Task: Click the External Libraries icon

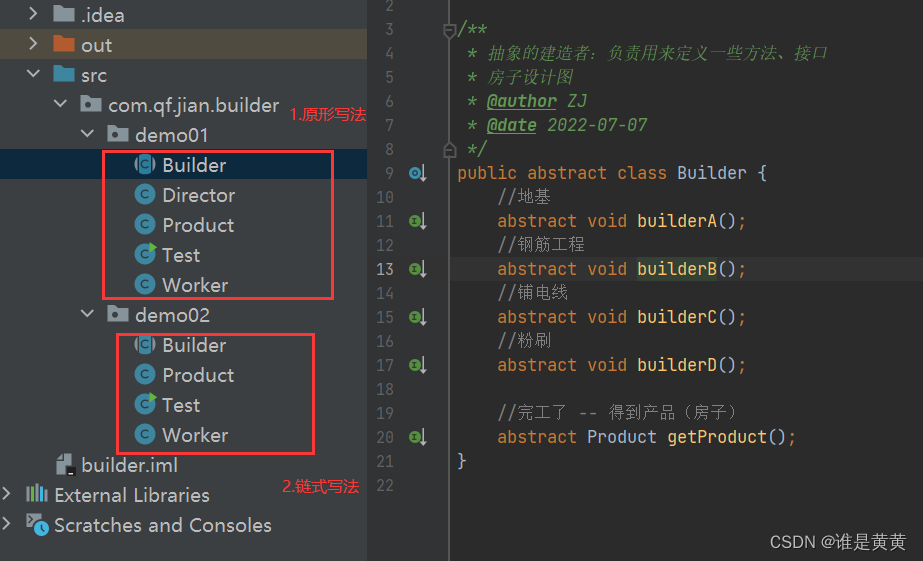Action: click(x=36, y=493)
